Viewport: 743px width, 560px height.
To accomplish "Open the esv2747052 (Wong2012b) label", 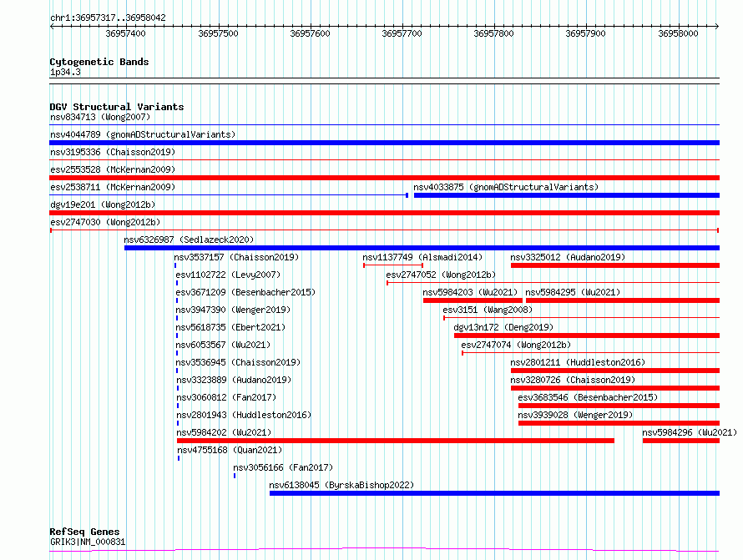I will [x=441, y=275].
